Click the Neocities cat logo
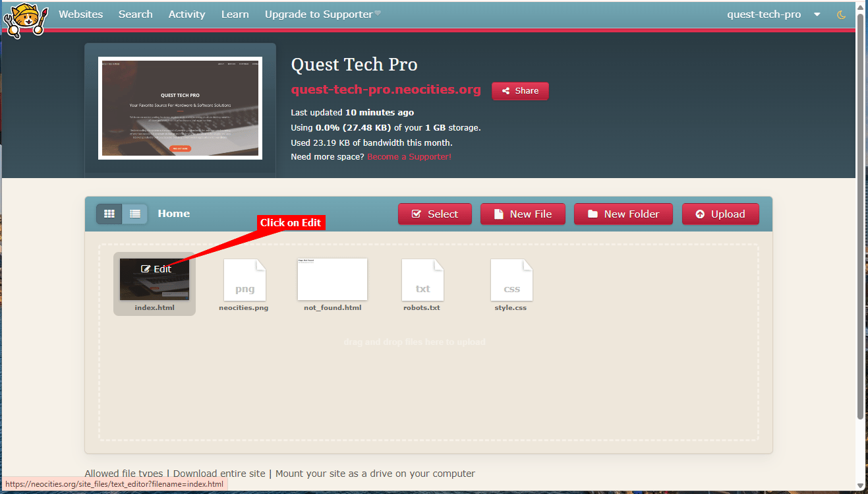Image resolution: width=868 pixels, height=494 pixels. click(x=26, y=19)
